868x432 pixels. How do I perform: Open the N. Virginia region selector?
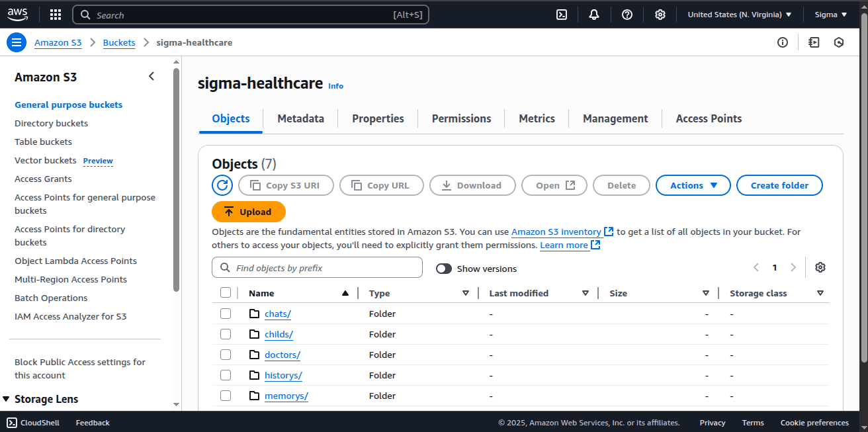point(738,13)
